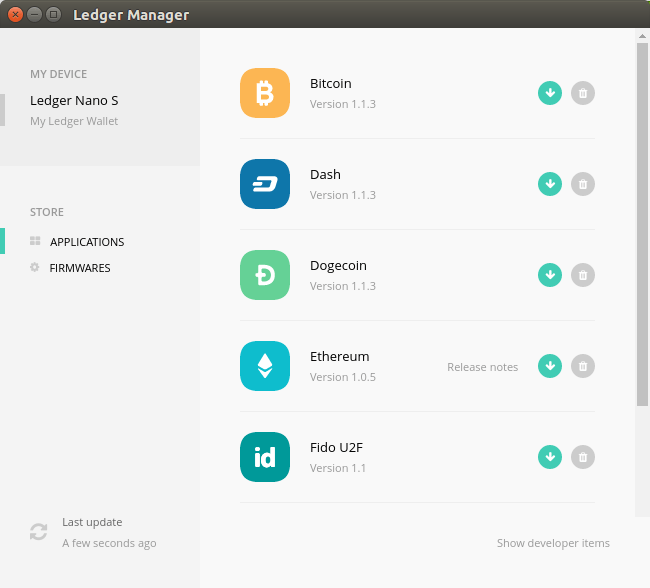Click the Dash app name text
This screenshot has width=650, height=588.
click(x=325, y=175)
